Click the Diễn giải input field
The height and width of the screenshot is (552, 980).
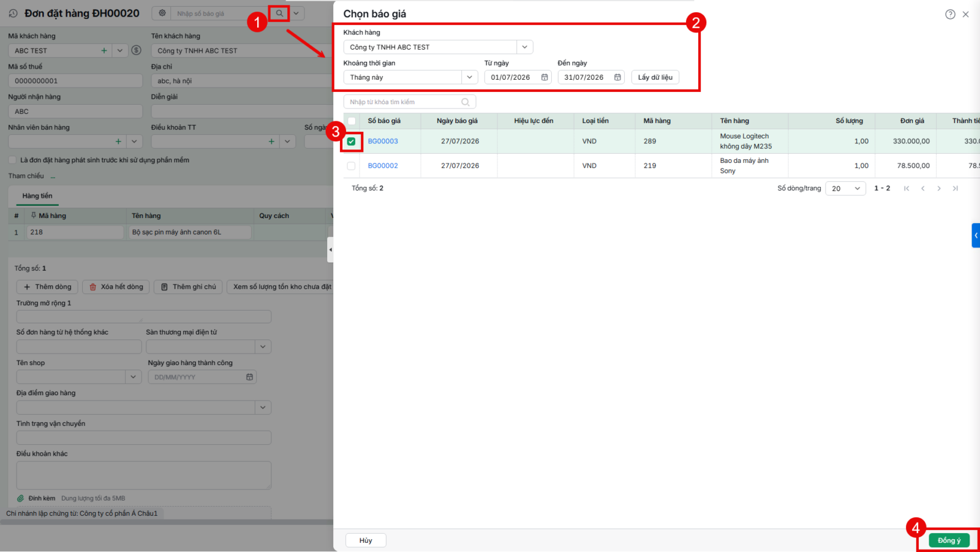tap(242, 112)
